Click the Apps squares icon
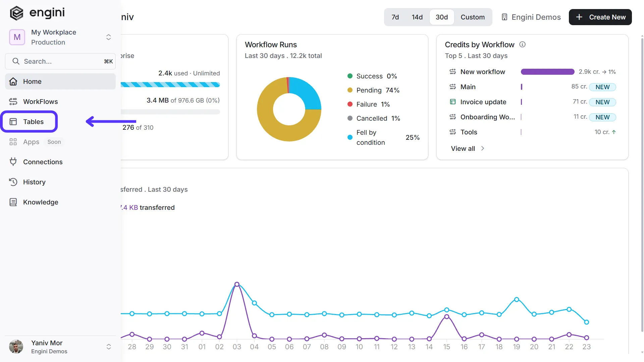Viewport: 644px width, 362px height. pyautogui.click(x=13, y=142)
